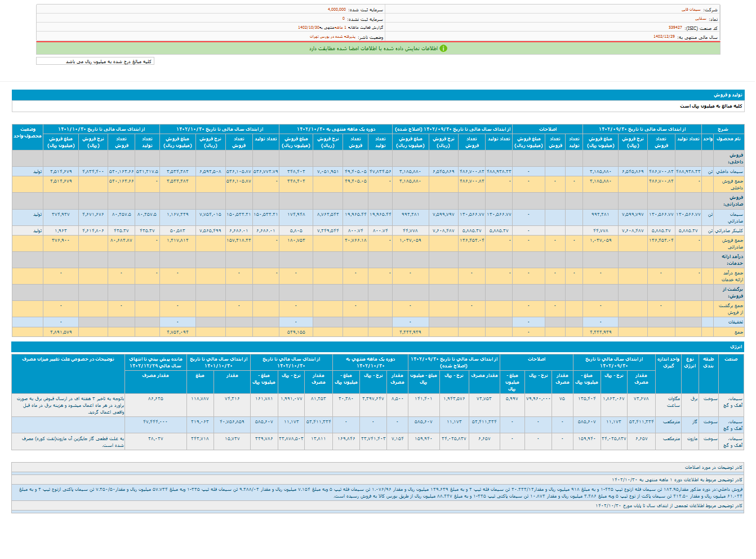Viewport: 756px width, 559px height.
Task: Click the registered capital value 4,000,000
Action: point(336,10)
